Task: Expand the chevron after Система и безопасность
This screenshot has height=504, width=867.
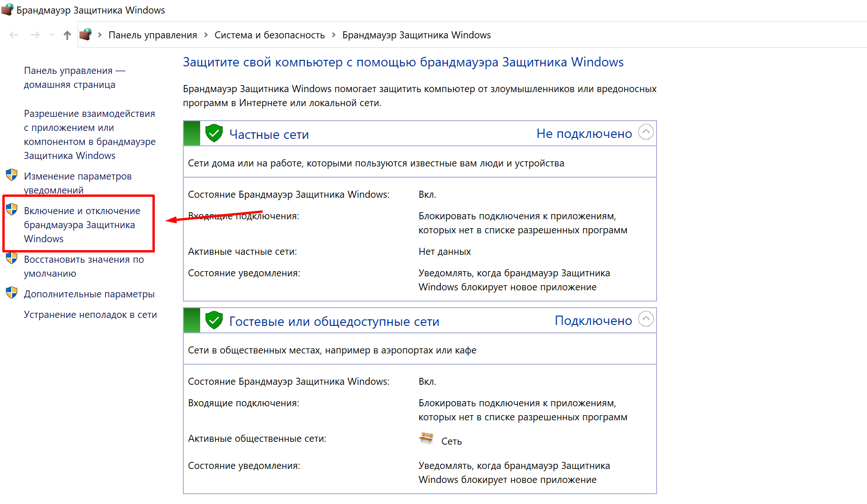Action: tap(333, 35)
